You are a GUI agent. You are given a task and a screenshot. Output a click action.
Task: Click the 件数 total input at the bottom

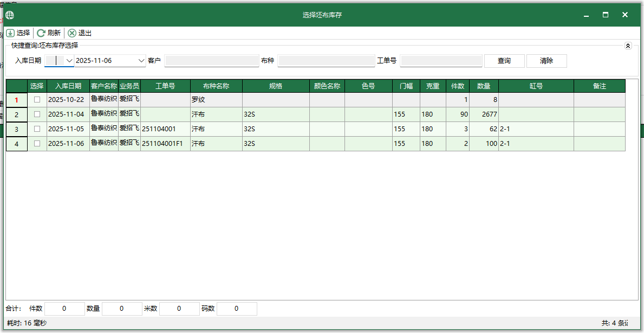pyautogui.click(x=64, y=308)
